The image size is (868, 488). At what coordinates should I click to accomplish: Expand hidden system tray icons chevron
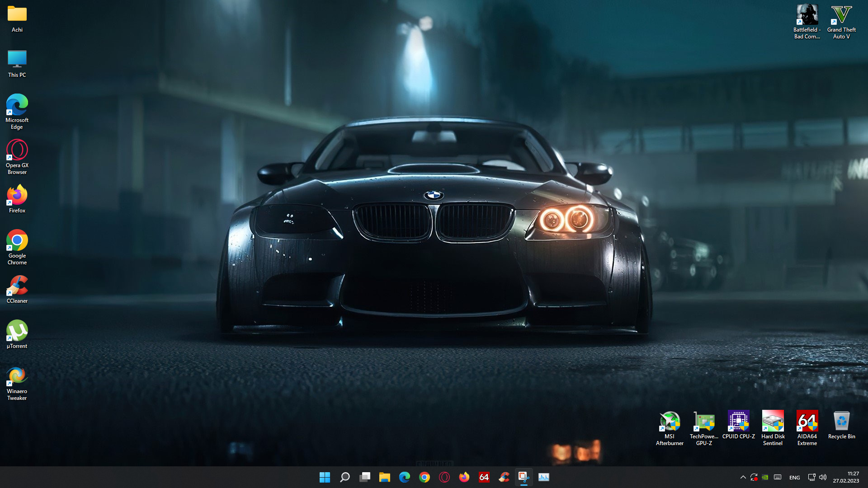(x=743, y=477)
